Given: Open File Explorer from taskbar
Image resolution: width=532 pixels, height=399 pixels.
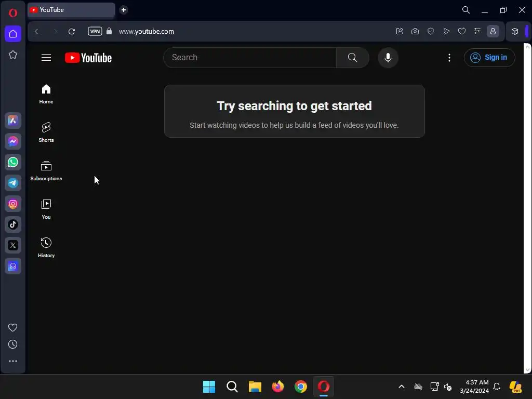Looking at the screenshot, I should (255, 387).
